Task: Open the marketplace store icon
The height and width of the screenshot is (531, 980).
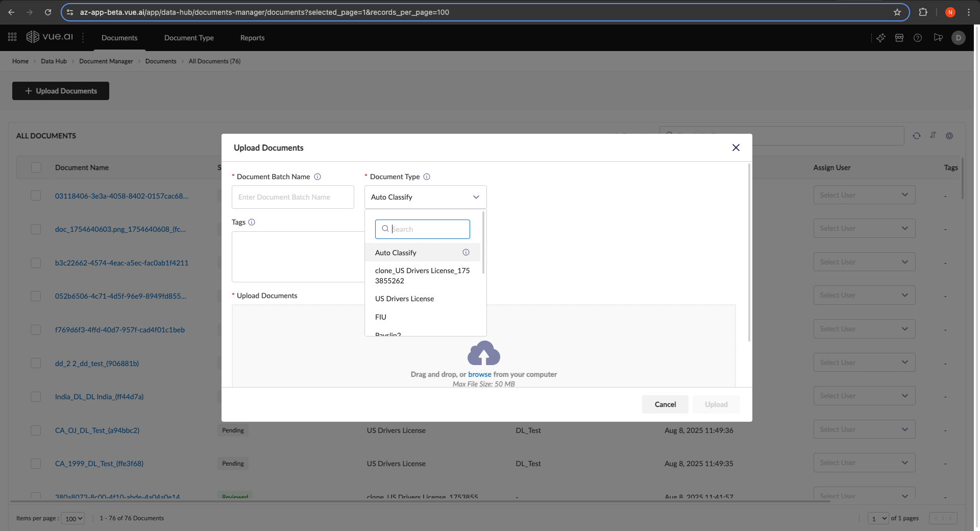Action: coord(899,38)
